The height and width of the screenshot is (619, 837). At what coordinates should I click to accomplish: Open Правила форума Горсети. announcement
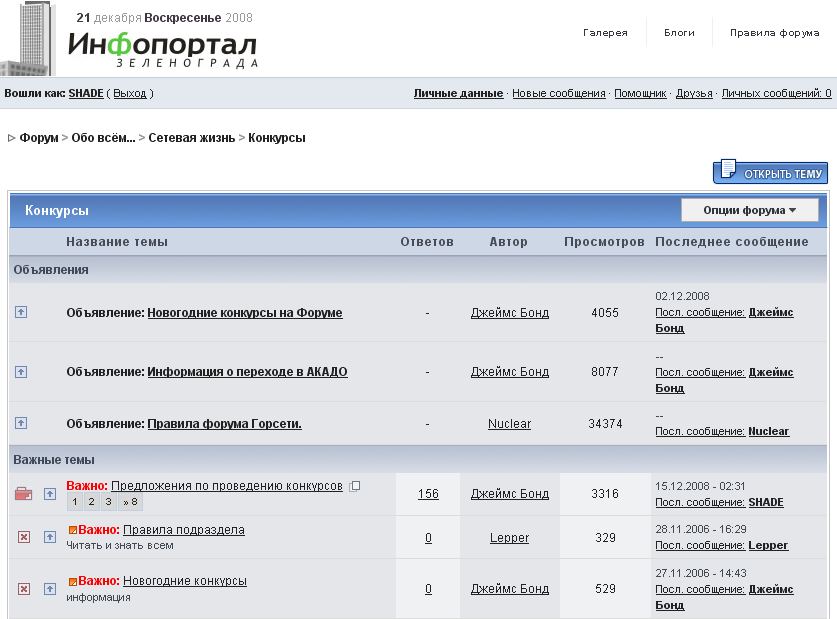coord(224,424)
